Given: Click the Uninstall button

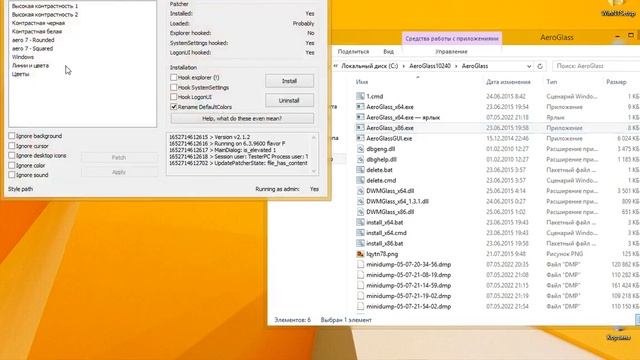Looking at the screenshot, I should (x=289, y=100).
